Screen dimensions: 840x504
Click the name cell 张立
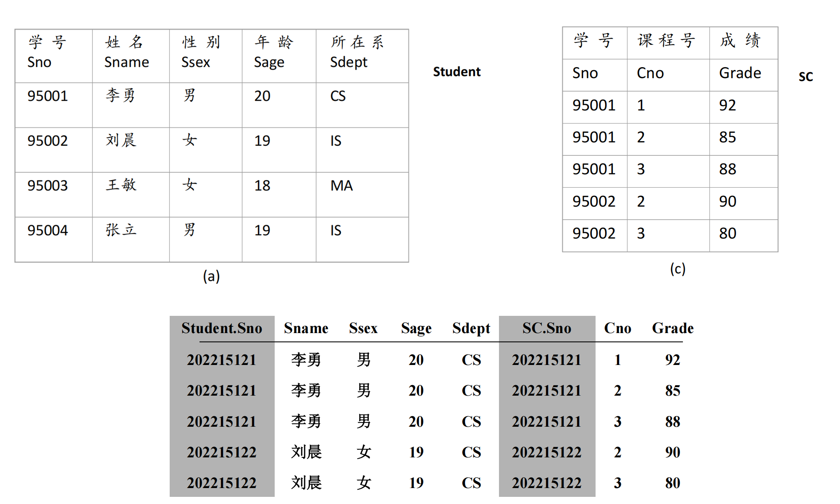click(x=121, y=230)
